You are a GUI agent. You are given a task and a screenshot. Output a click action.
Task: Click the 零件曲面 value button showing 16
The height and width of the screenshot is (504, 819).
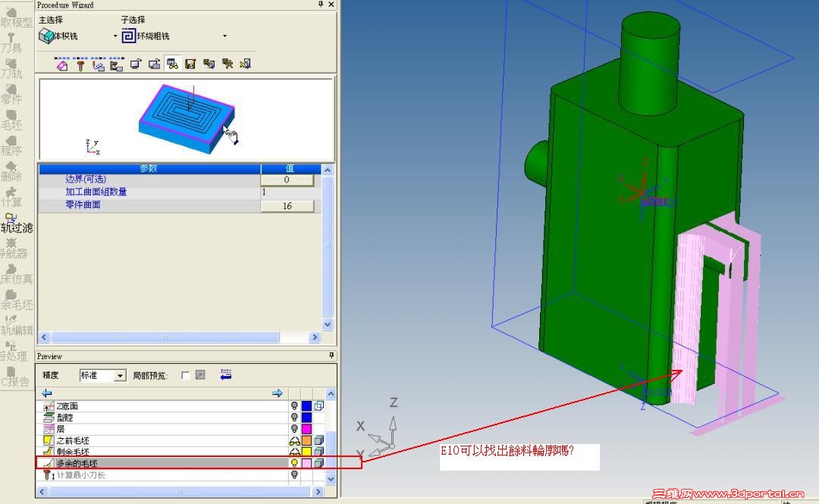click(x=287, y=206)
